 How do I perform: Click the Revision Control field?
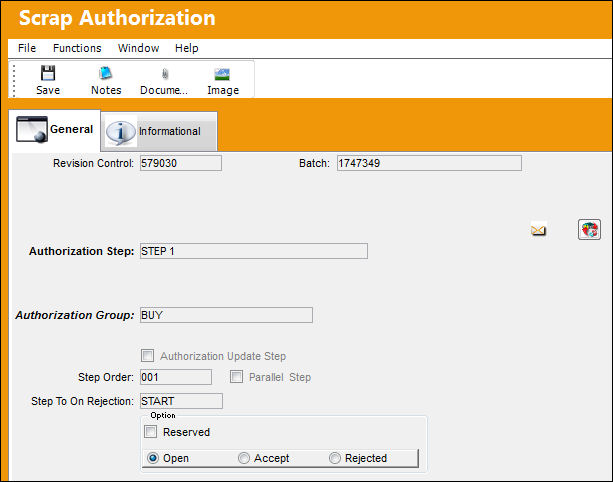pos(181,163)
